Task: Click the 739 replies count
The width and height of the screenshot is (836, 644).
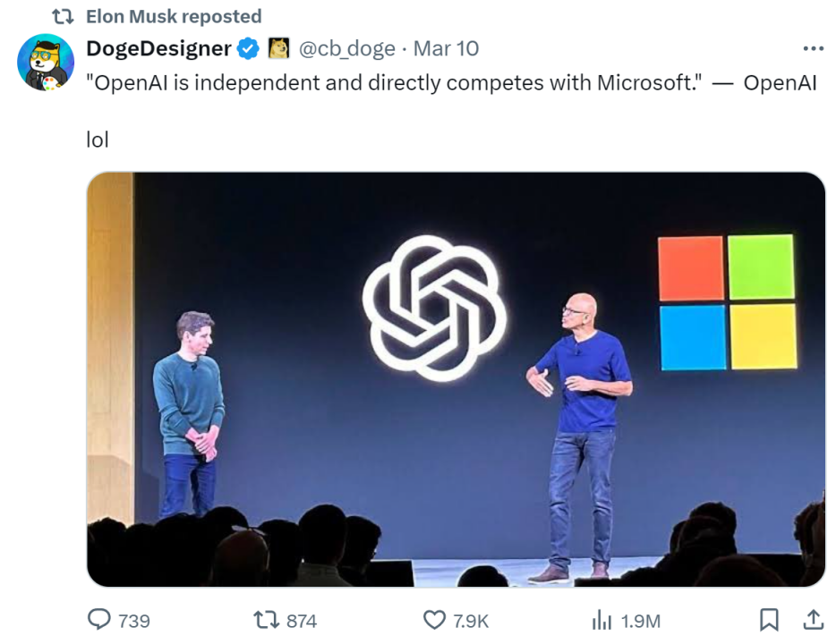Action: (x=132, y=620)
